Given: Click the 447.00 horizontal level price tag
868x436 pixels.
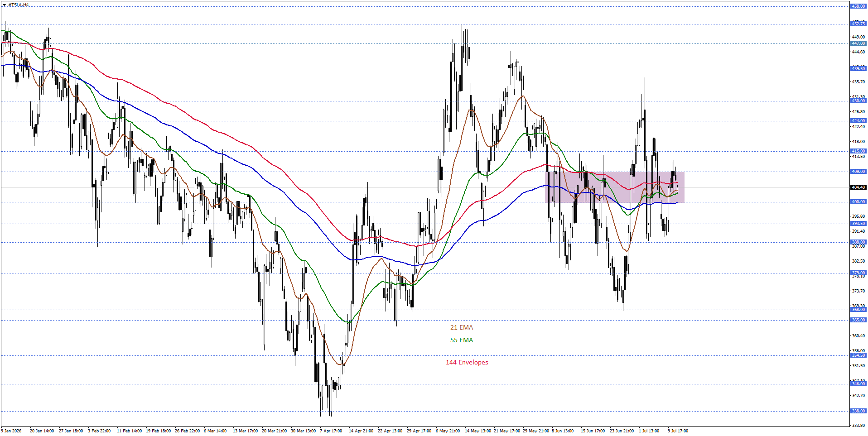Looking at the screenshot, I should pos(858,43).
